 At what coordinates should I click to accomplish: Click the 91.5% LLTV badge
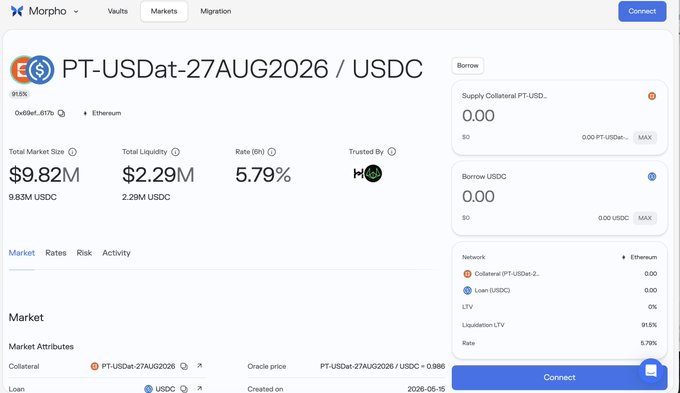point(20,94)
